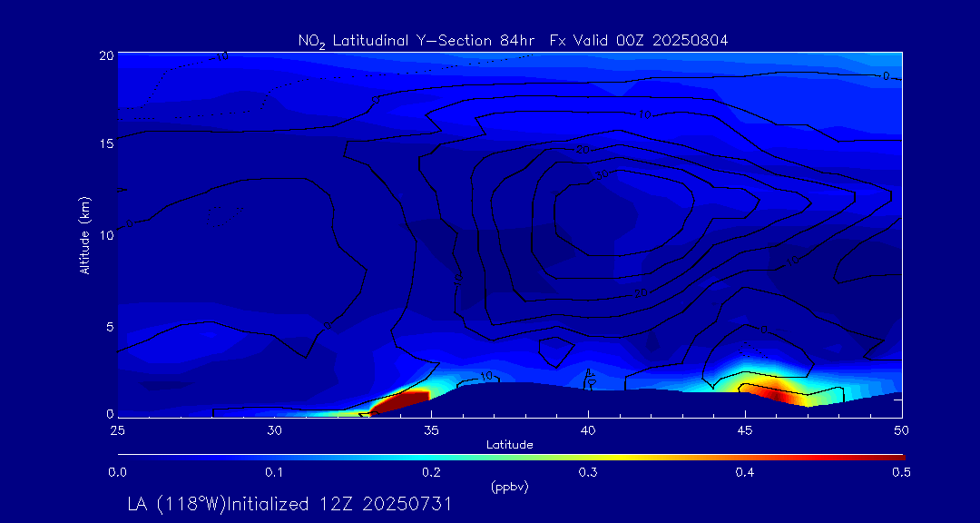Click the 25 tick on the Latitude axis

117,430
